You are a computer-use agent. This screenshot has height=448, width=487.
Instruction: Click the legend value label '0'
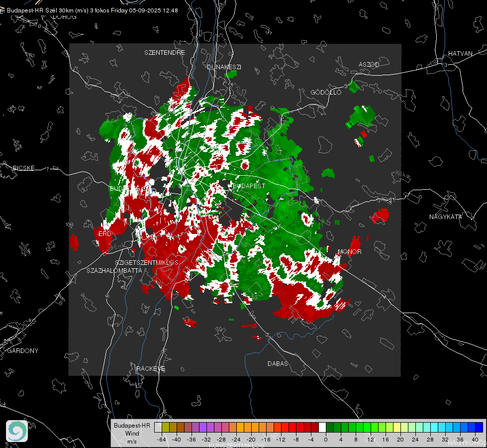(326, 440)
